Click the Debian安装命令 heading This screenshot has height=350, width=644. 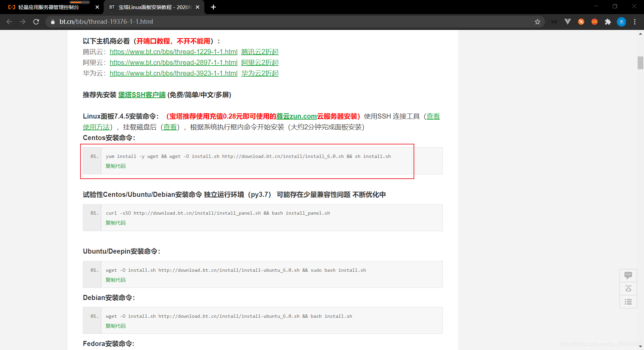point(109,298)
